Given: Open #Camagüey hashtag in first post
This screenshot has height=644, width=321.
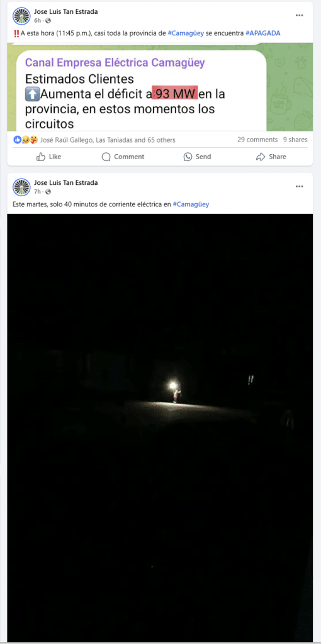Looking at the screenshot, I should click(186, 33).
